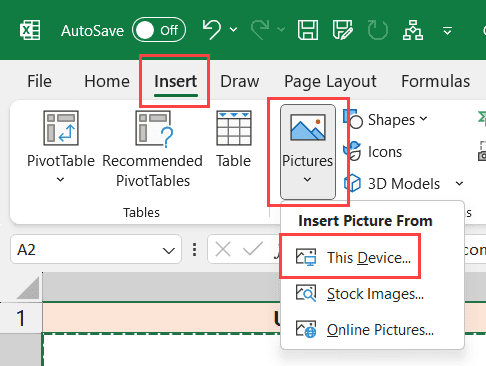
Task: Click the PivotTable icon
Action: (x=61, y=128)
